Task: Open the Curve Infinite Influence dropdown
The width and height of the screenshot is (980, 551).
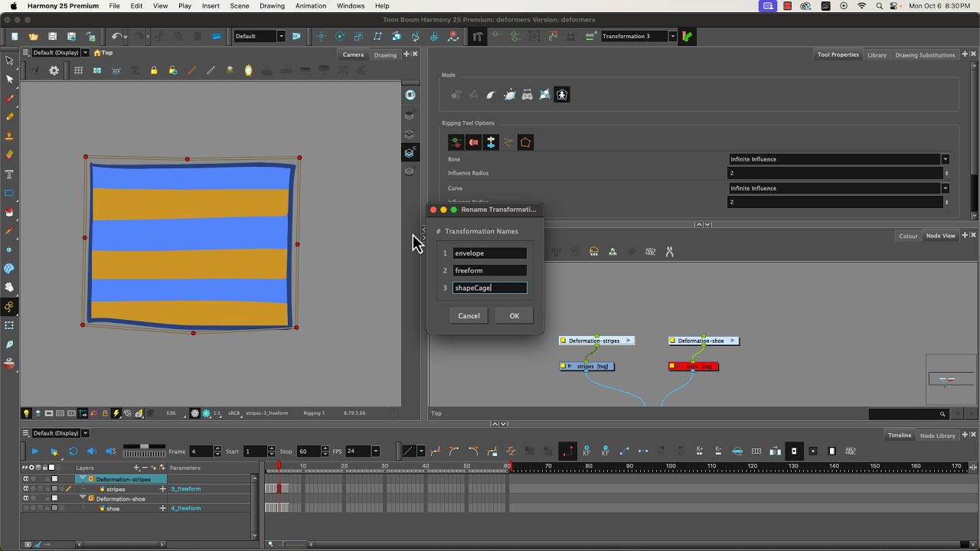Action: coord(945,188)
